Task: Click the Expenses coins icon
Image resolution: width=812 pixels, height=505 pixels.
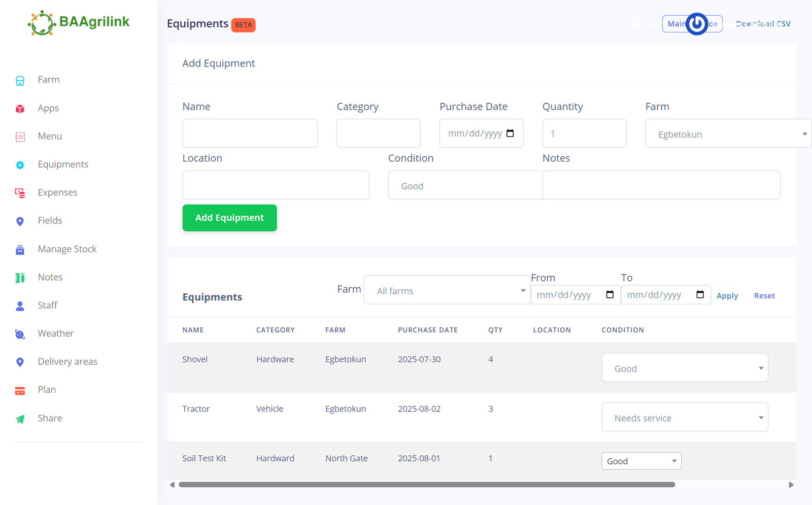Action: [20, 193]
